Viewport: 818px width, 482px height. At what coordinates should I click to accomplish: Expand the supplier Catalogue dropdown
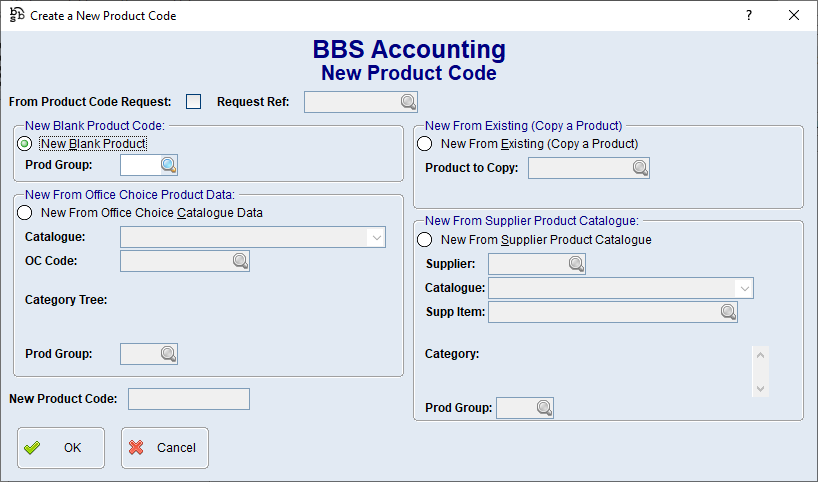744,288
